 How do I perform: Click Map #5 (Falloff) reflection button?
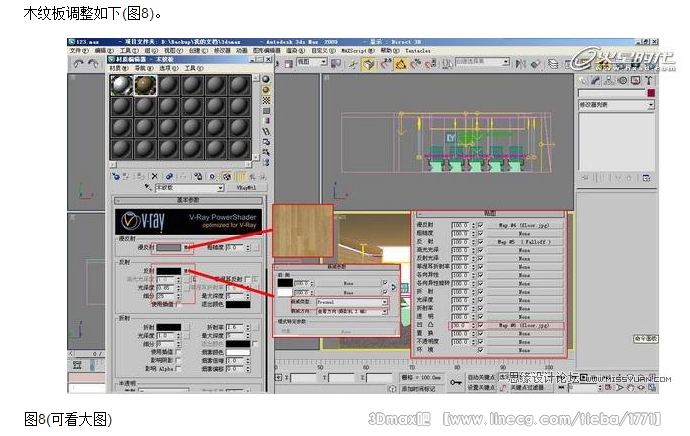click(523, 242)
